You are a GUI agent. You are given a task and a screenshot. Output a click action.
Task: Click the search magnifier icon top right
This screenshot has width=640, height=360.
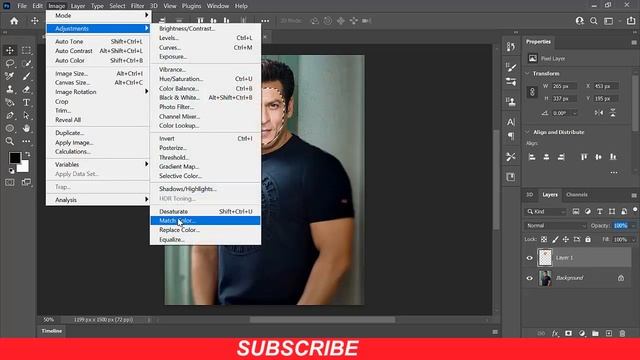(593, 21)
